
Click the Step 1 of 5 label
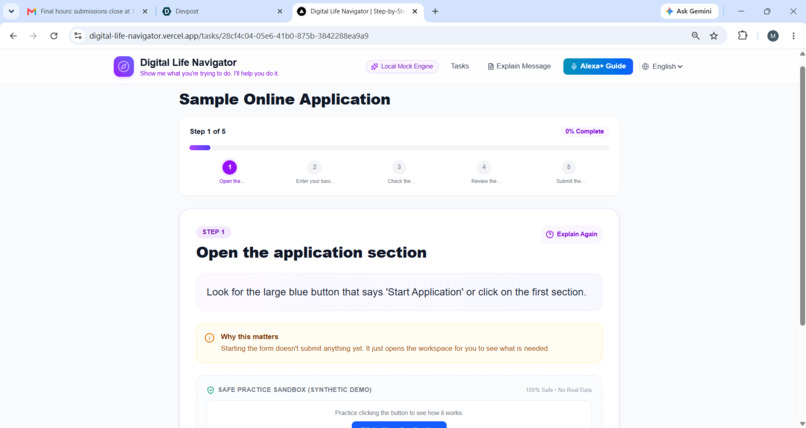coord(208,132)
